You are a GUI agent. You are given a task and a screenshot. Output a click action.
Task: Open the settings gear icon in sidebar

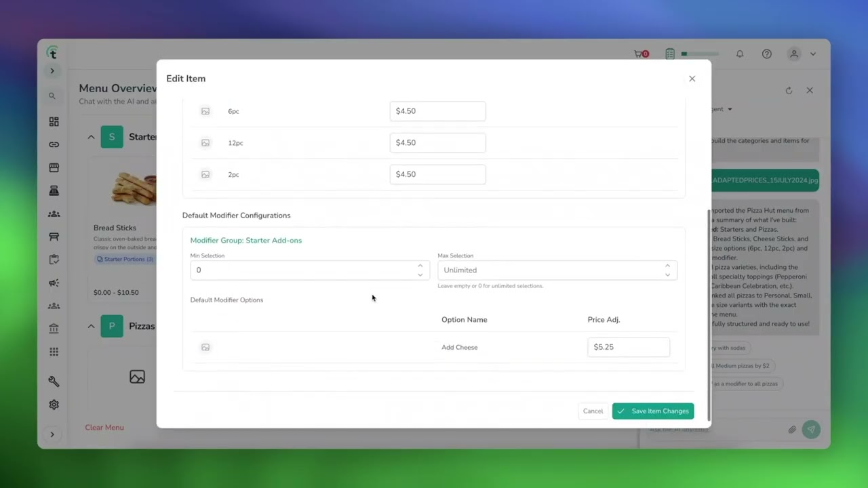tap(54, 405)
